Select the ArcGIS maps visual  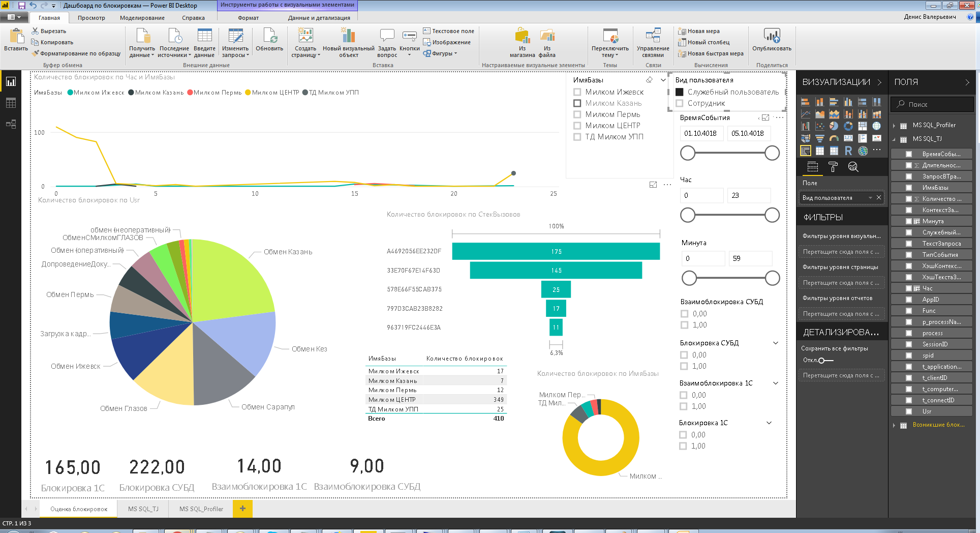[863, 151]
